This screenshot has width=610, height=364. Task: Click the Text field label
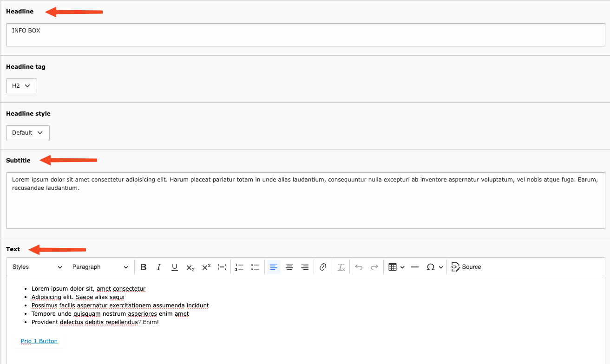[13, 249]
